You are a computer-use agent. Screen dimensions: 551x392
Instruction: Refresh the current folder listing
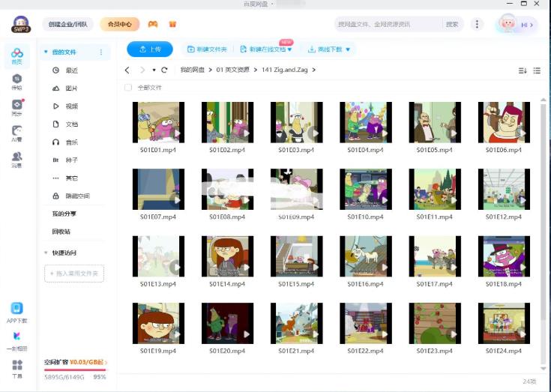pos(164,70)
